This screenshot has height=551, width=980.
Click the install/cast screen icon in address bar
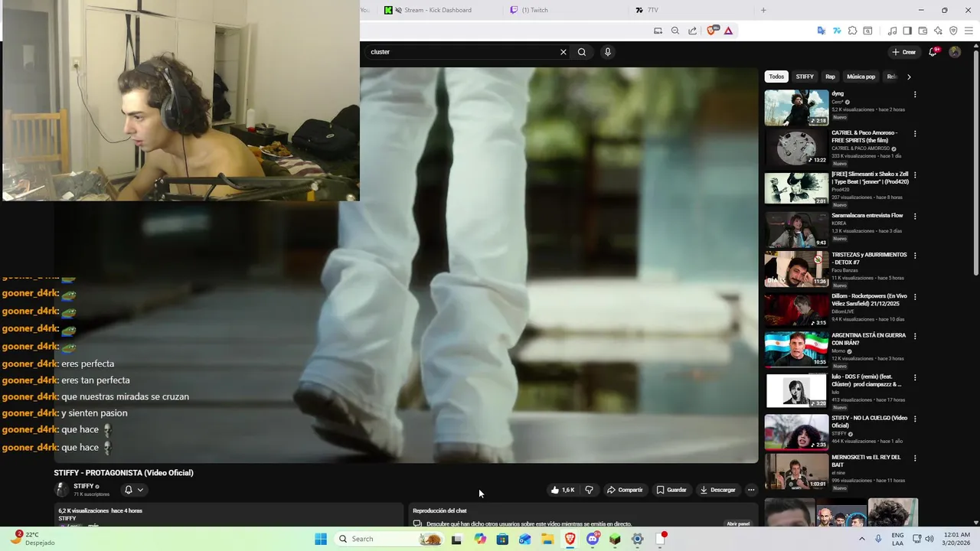[658, 31]
